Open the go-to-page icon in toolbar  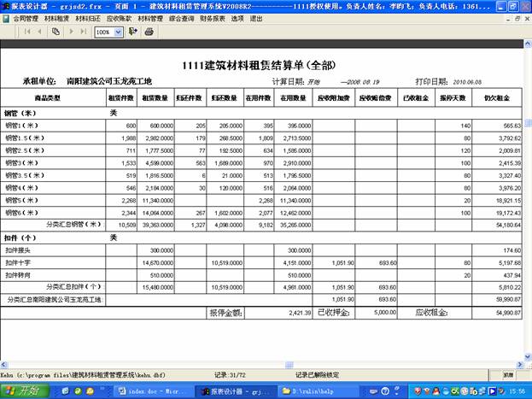coord(56,32)
